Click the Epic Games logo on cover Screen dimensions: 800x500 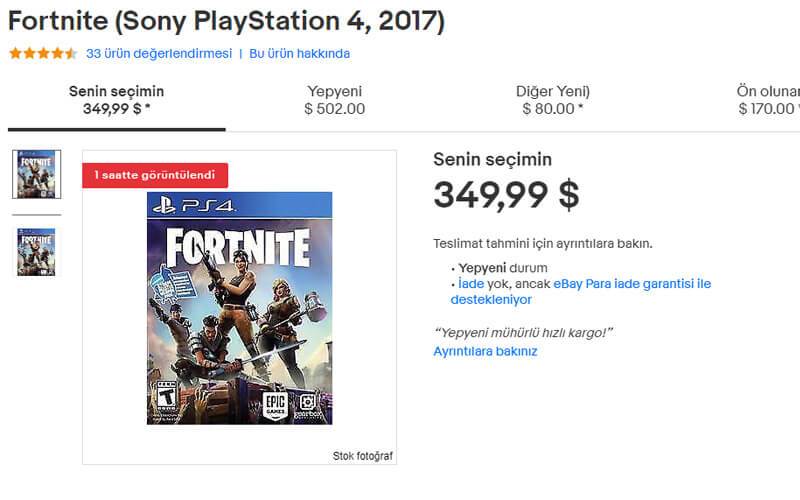(274, 405)
